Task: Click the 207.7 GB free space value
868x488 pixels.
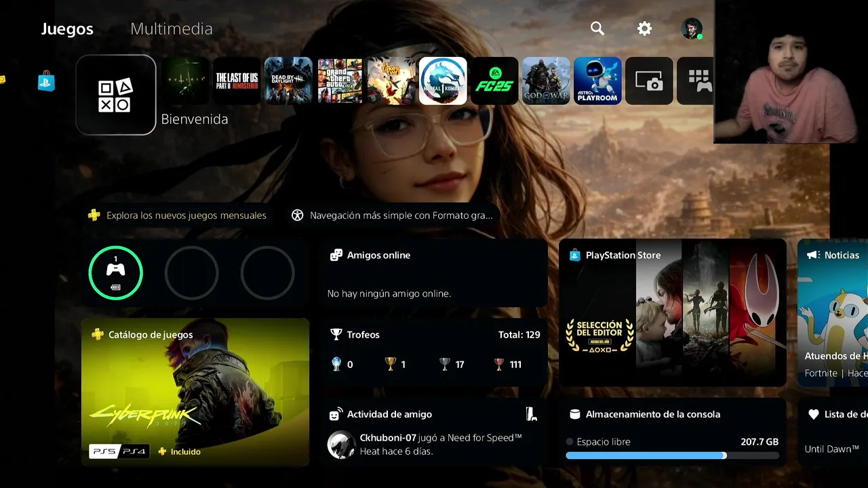Action: pyautogui.click(x=759, y=442)
